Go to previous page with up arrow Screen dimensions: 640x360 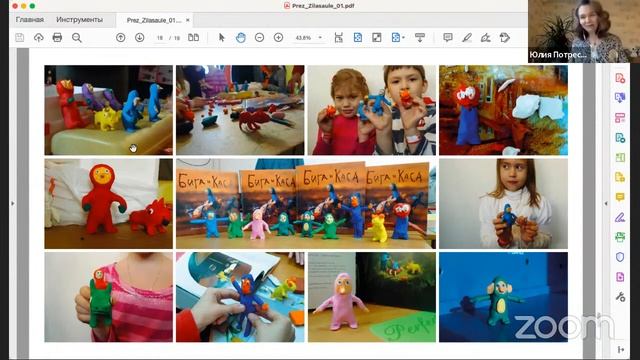[120, 38]
